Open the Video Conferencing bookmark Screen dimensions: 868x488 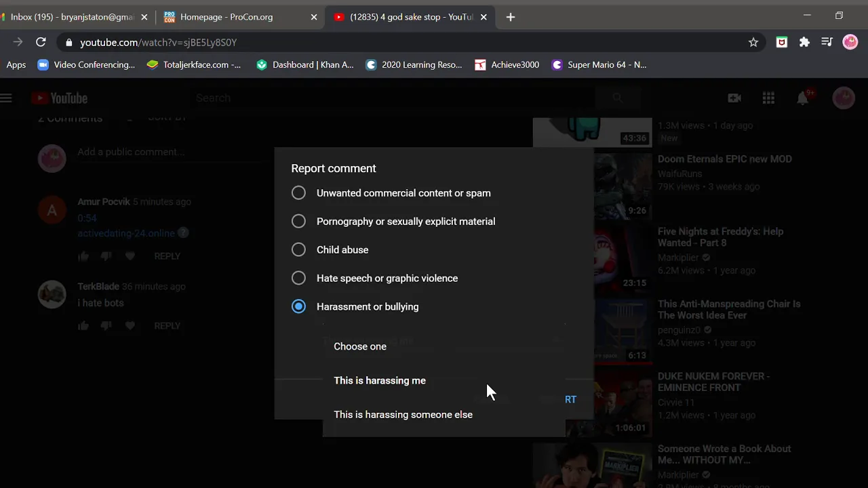(86, 64)
